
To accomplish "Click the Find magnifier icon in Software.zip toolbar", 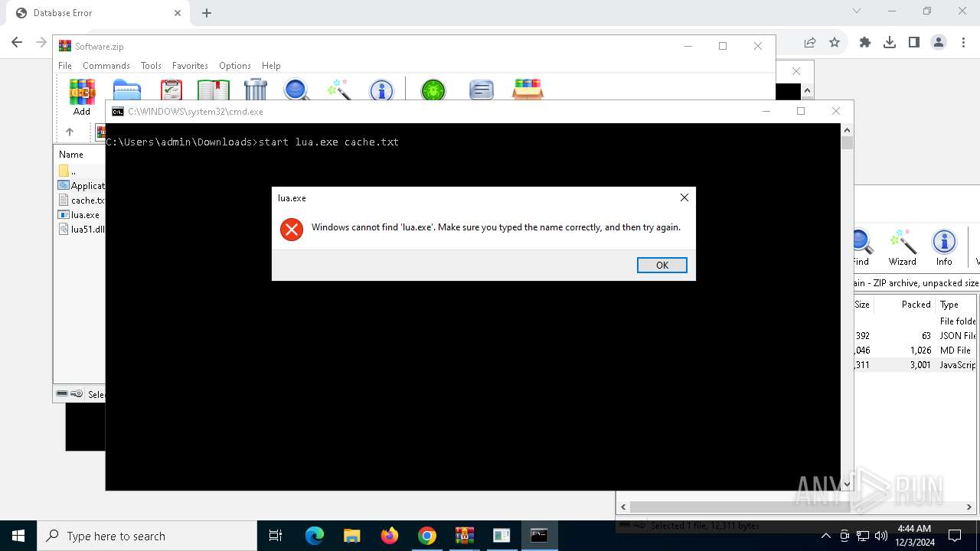I will coord(296,90).
